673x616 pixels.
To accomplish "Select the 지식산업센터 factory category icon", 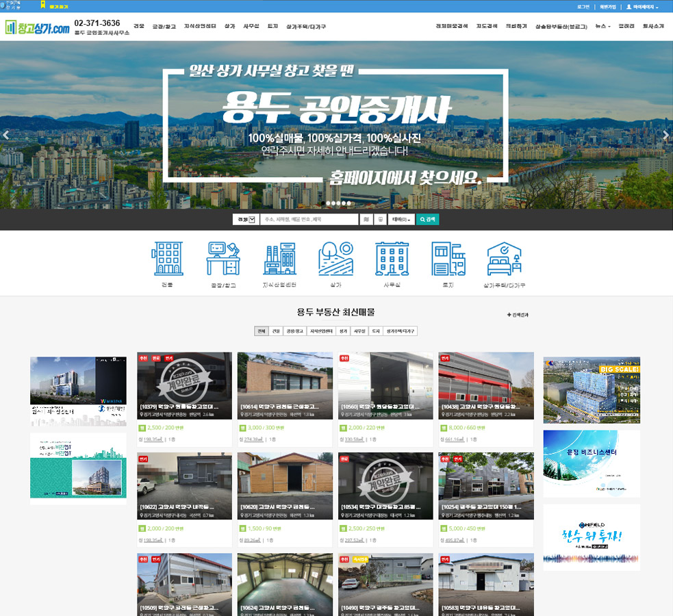I will tap(279, 259).
